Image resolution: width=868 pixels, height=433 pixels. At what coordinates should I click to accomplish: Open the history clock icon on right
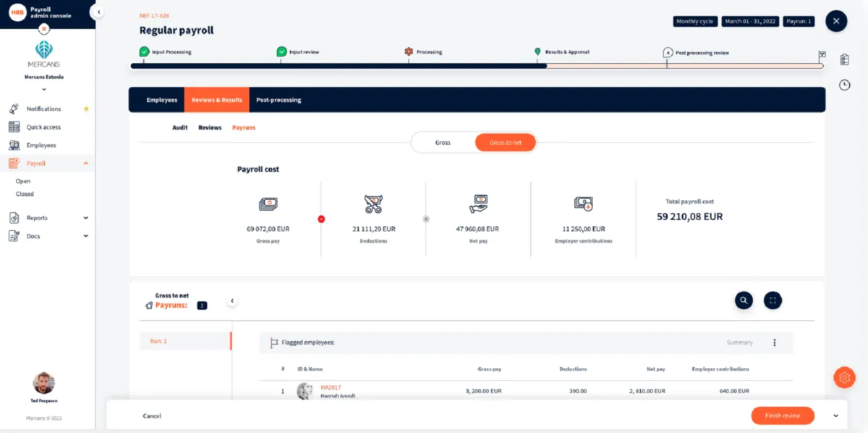pyautogui.click(x=844, y=85)
